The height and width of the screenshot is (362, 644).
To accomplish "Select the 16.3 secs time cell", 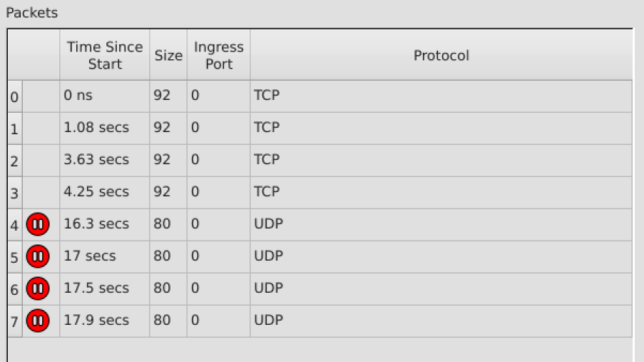I will point(104,224).
